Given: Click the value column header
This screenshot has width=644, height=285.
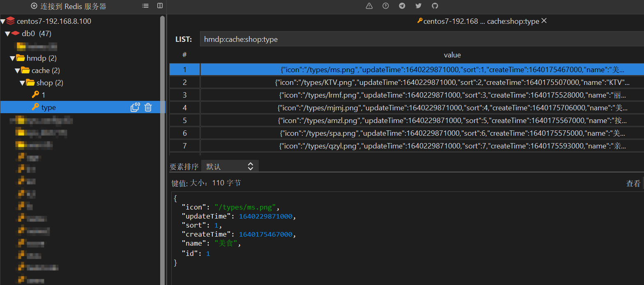Looking at the screenshot, I should click(x=452, y=55).
